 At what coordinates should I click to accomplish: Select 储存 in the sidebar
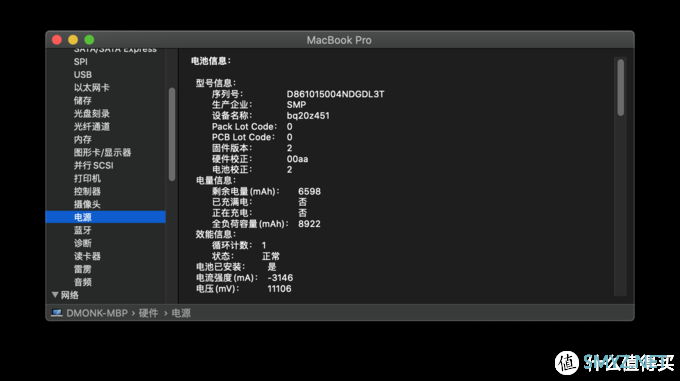click(x=82, y=101)
